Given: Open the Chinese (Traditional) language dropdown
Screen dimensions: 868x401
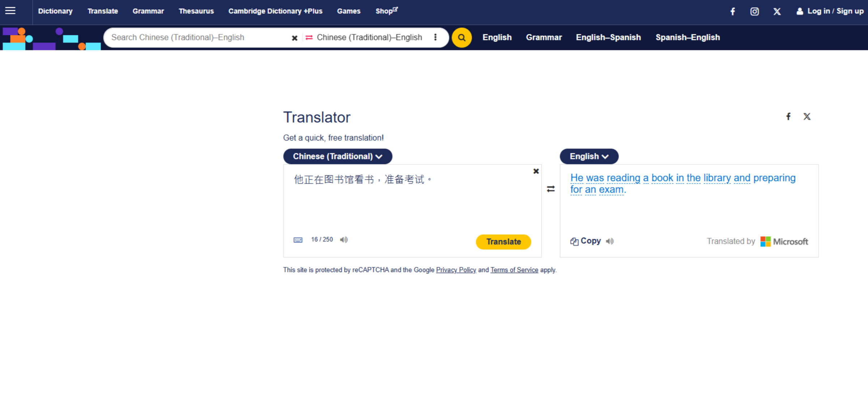Looking at the screenshot, I should tap(337, 156).
